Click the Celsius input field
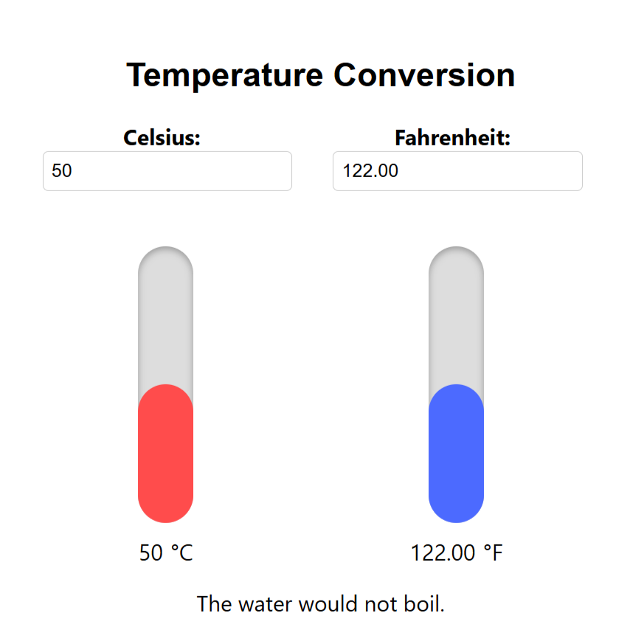This screenshot has width=644, height=644. (167, 171)
